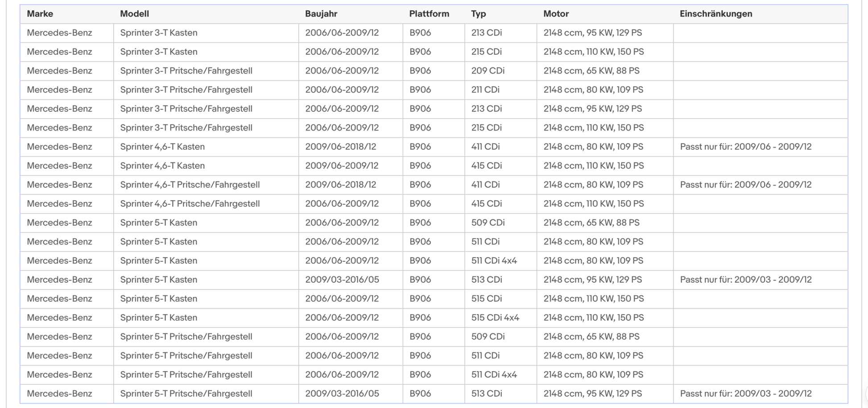This screenshot has height=408, width=868.
Task: Click restriction text in Sprinter 5-T Kasten row
Action: coord(745,280)
